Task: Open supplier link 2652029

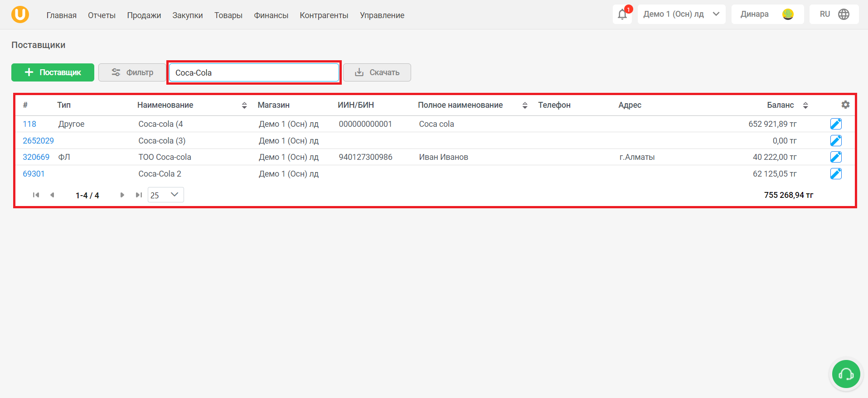Action: [38, 141]
